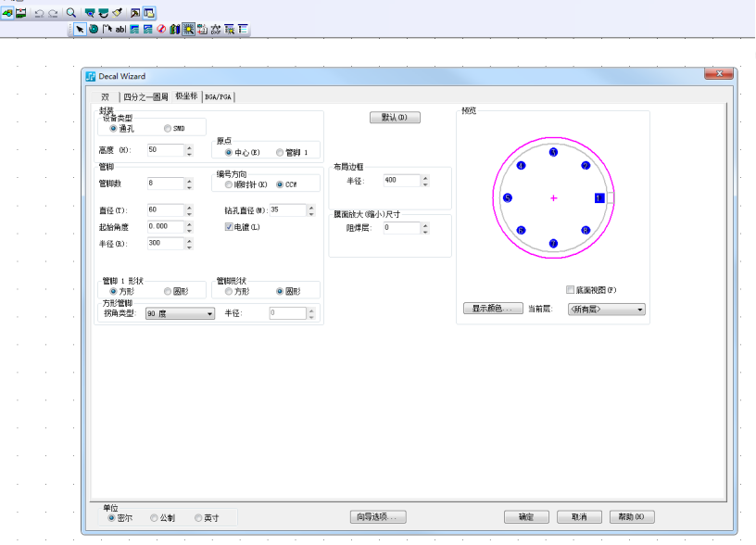Click the red no-entry keepout icon
Image resolution: width=756 pixels, height=545 pixels.
click(161, 30)
